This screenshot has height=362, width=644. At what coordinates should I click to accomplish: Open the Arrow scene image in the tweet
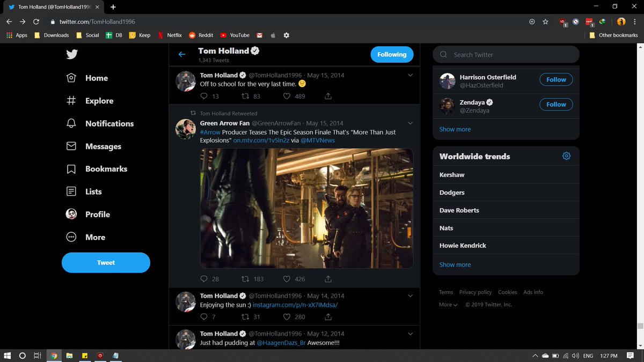point(306,208)
